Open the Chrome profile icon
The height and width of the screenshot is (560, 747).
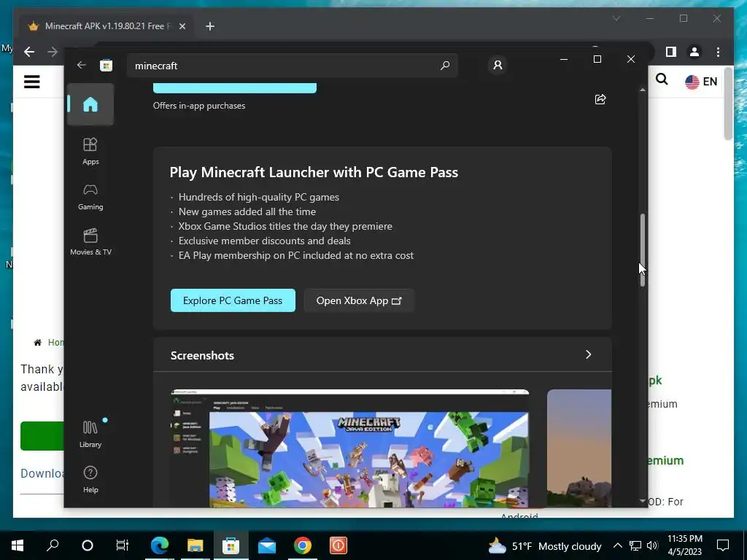(x=694, y=52)
